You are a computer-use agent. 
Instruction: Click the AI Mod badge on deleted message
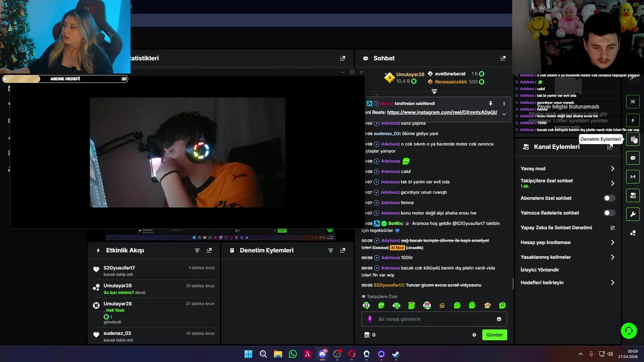tap(397, 248)
